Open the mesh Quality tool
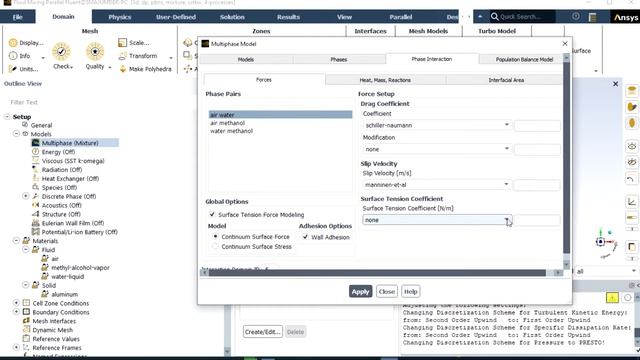 (x=95, y=52)
